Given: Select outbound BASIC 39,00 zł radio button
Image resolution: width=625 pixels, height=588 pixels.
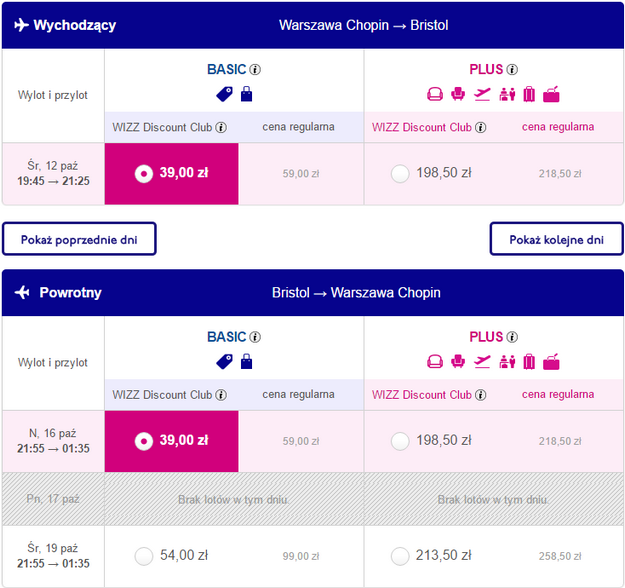Looking at the screenshot, I should (x=144, y=173).
